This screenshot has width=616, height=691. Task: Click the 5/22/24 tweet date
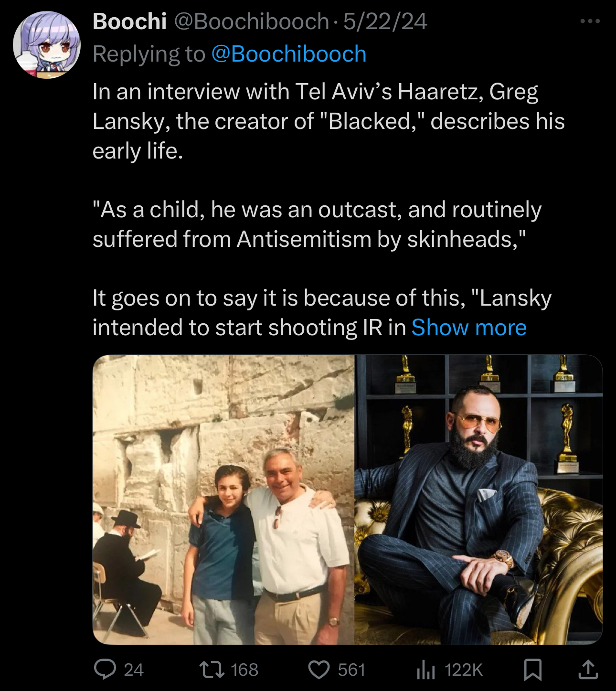385,21
